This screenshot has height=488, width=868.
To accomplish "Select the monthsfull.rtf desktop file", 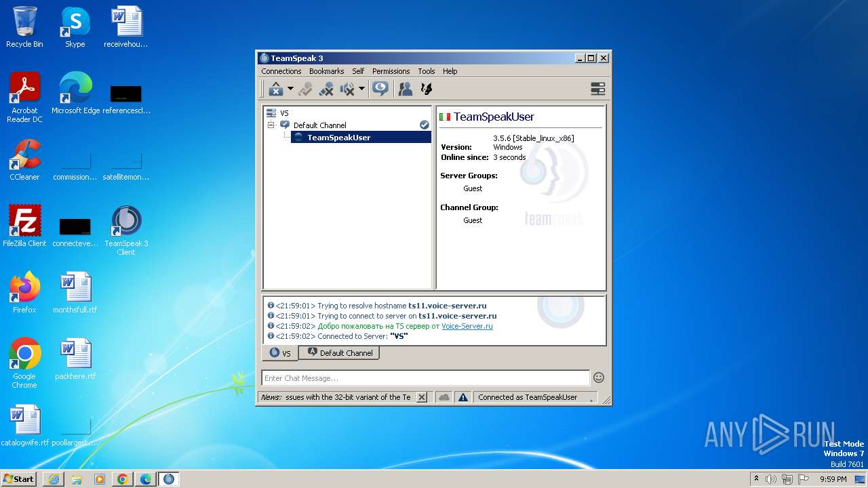I will coord(75,293).
